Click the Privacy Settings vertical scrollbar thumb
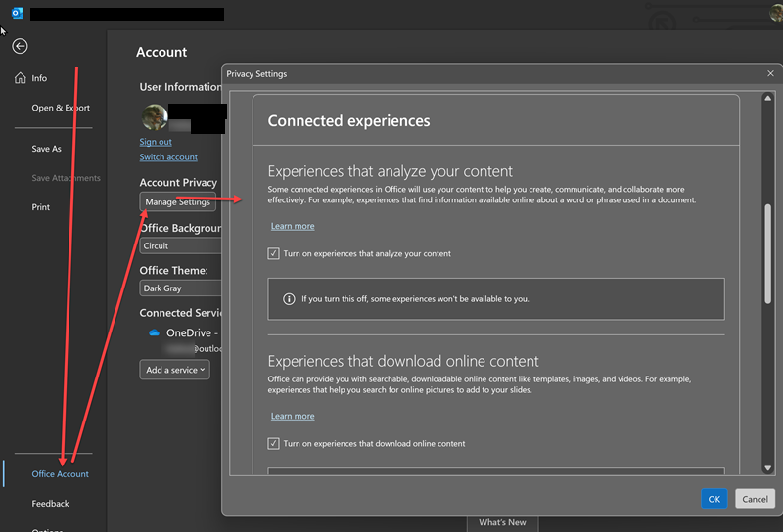783x532 pixels. 768,254
